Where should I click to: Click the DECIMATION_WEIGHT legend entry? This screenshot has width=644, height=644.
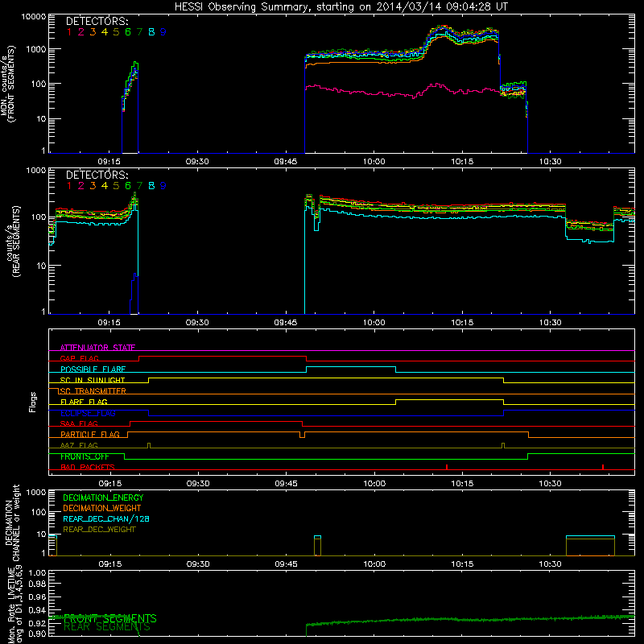pos(102,509)
